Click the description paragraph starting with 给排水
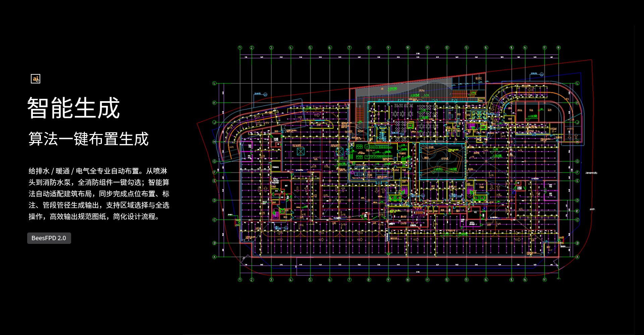This screenshot has height=335, width=644. coord(99,194)
